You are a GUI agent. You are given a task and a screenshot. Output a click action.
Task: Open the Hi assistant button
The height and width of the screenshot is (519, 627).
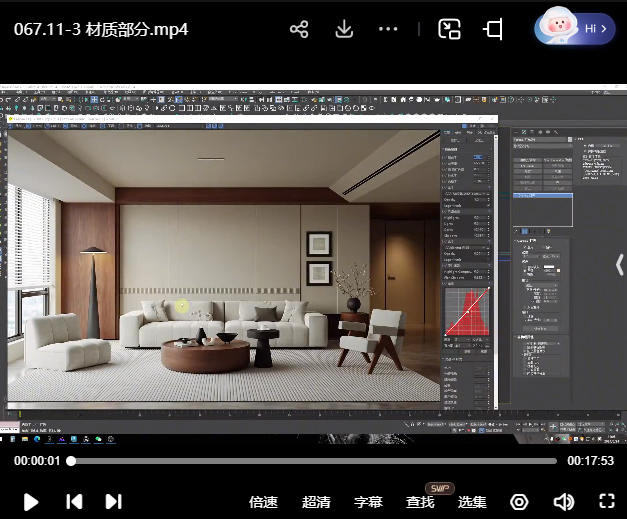pyautogui.click(x=573, y=29)
